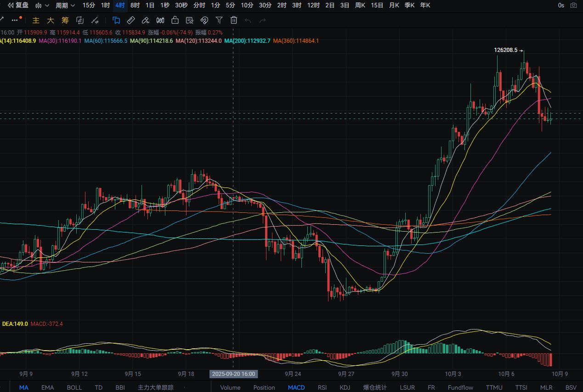Click the 复盘 replay button
This screenshot has height=392, width=583.
(x=17, y=6)
